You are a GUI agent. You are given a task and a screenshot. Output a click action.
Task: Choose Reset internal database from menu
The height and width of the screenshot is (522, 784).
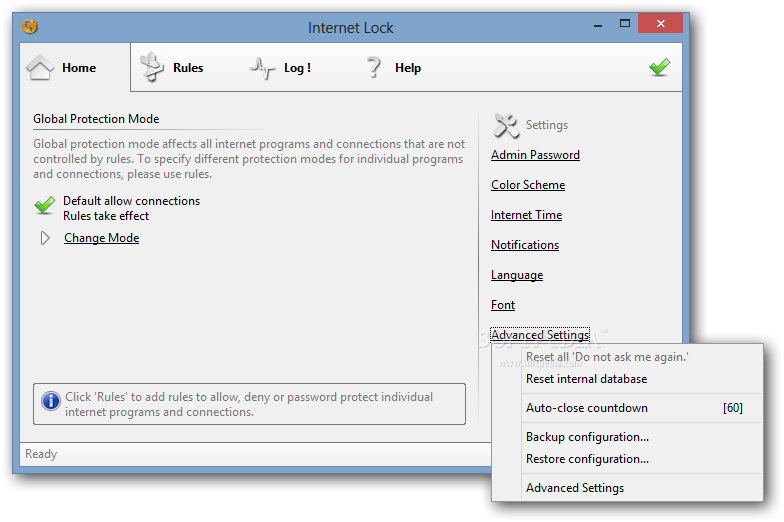pos(586,379)
